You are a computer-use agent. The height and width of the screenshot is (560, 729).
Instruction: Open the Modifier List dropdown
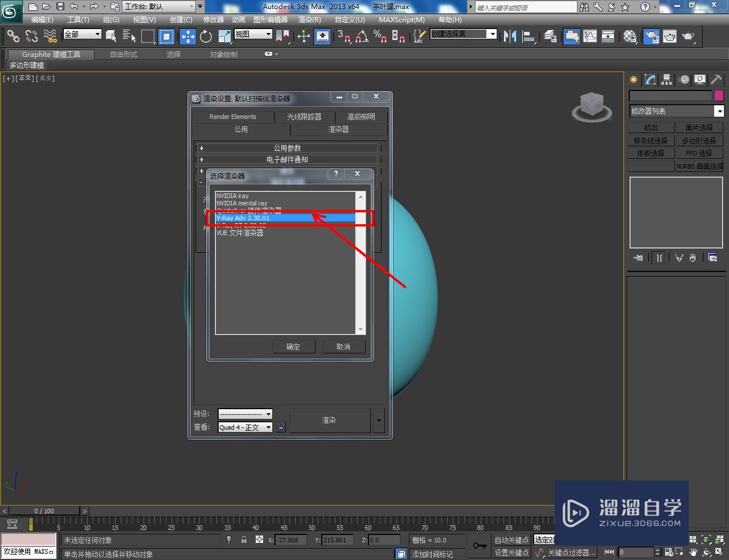(677, 111)
